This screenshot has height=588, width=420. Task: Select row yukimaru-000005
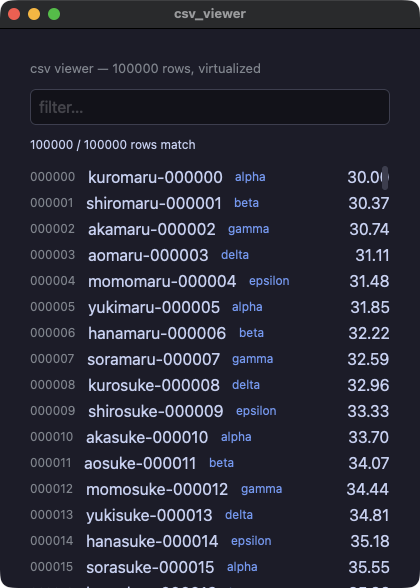click(x=210, y=307)
